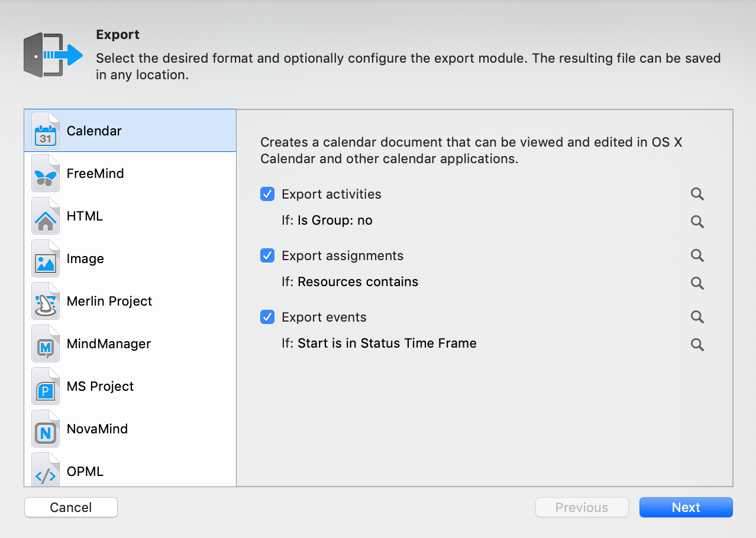
Task: Select the OPML code file icon
Action: coord(46,470)
